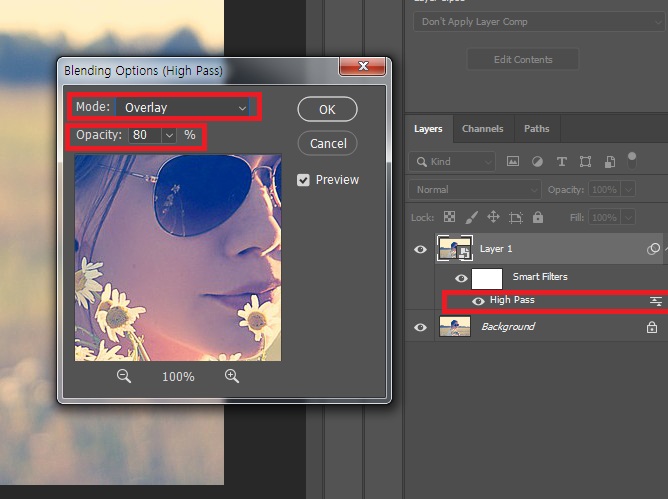This screenshot has width=668, height=499.
Task: Click Background layer lock icon
Action: click(651, 327)
